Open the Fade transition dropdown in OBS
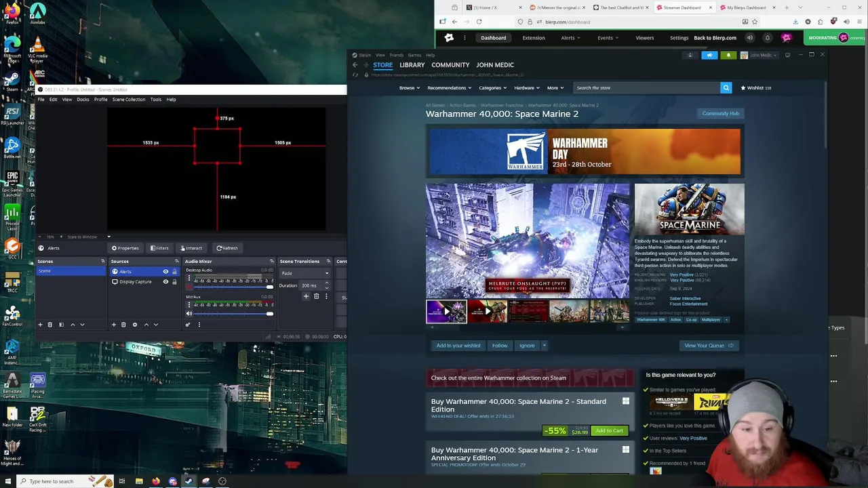 tap(304, 273)
